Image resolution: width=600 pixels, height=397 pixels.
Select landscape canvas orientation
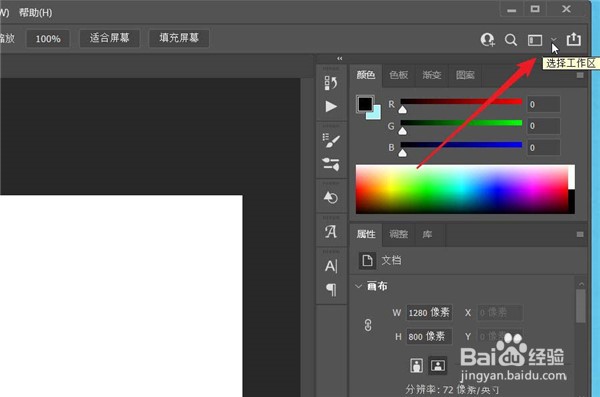[438, 365]
